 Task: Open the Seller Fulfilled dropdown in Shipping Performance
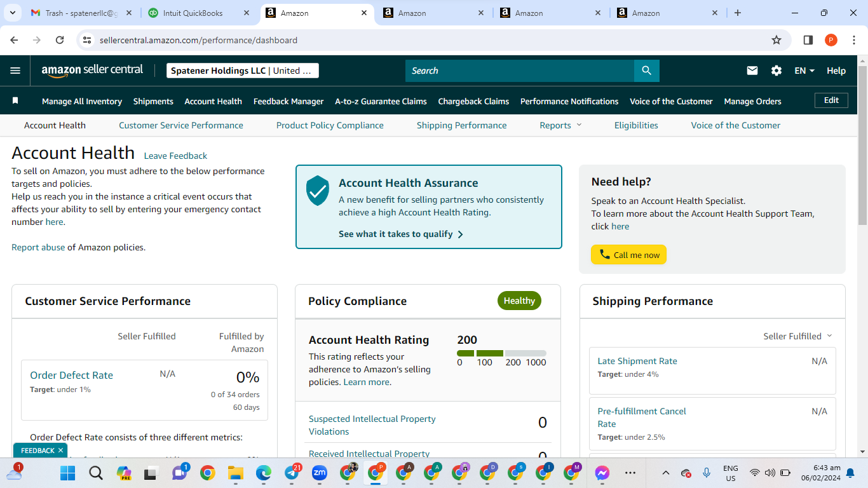click(797, 336)
